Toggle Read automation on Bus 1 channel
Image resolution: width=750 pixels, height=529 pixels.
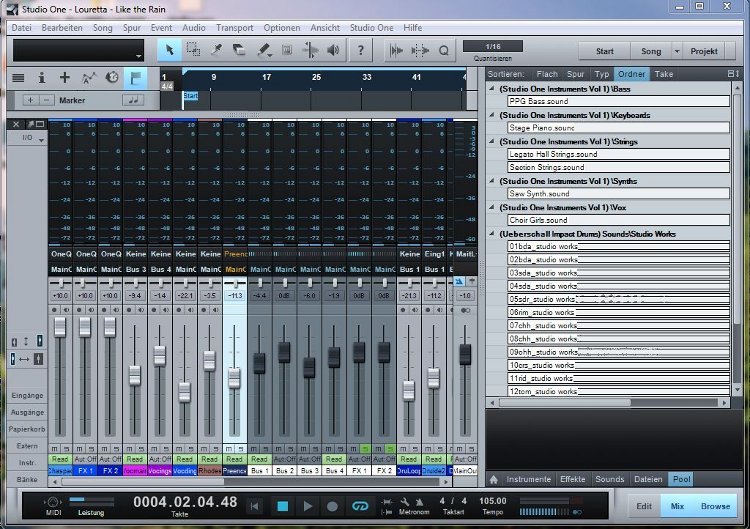tap(259, 459)
